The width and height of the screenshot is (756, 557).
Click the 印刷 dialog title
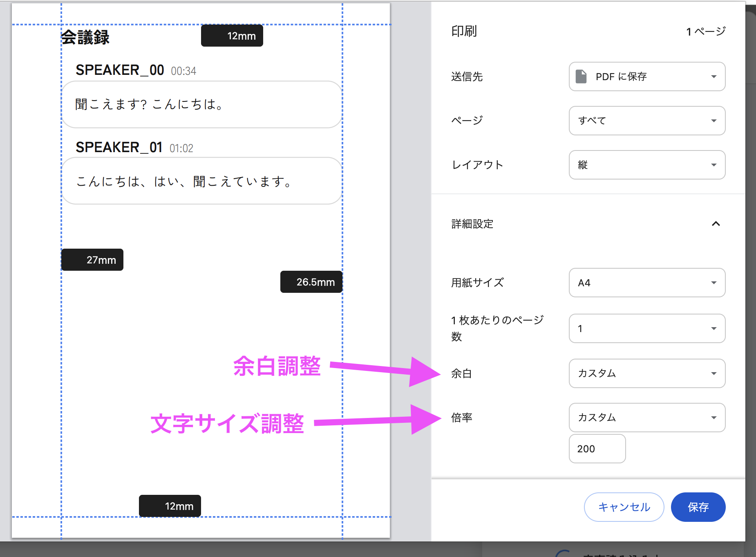click(x=464, y=31)
